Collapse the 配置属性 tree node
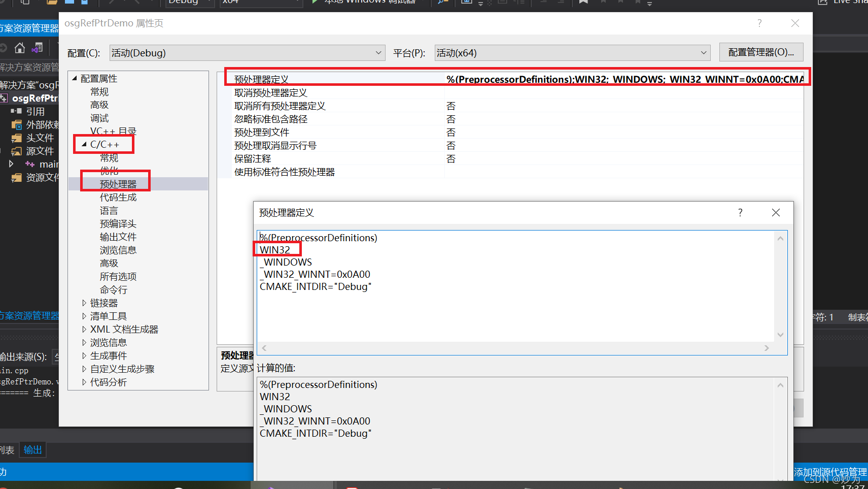Viewport: 868px width, 489px height. click(75, 78)
